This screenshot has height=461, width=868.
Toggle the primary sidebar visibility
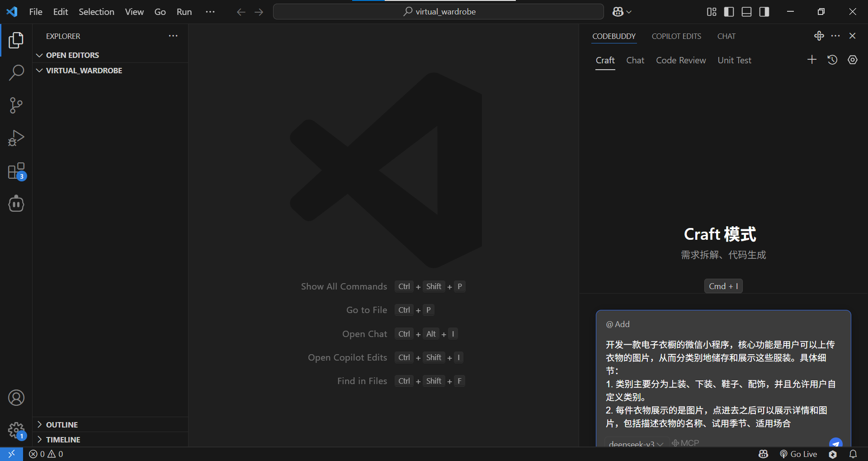(729, 12)
